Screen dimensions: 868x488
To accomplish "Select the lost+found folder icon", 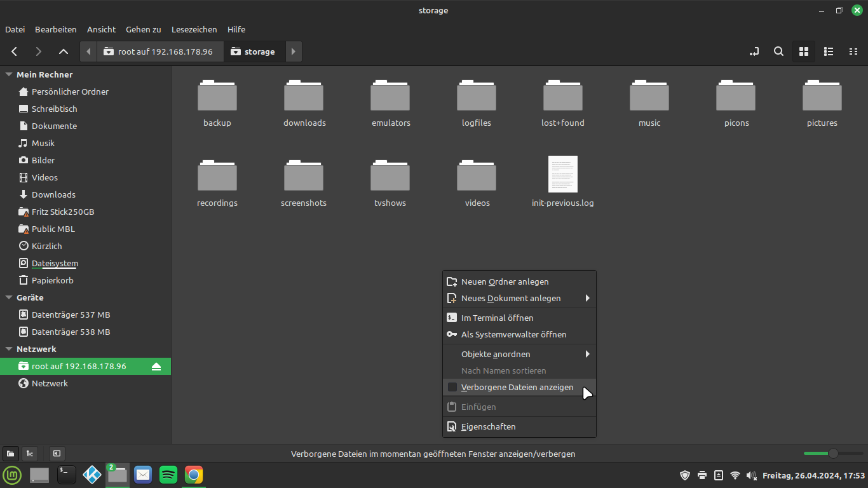I will [x=563, y=95].
